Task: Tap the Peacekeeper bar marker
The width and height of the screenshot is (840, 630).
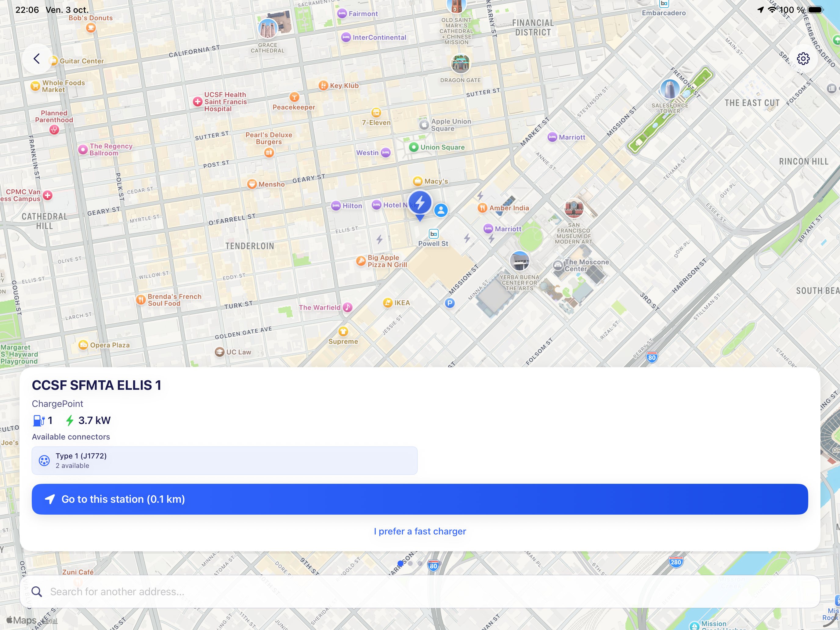Action: 294,97
